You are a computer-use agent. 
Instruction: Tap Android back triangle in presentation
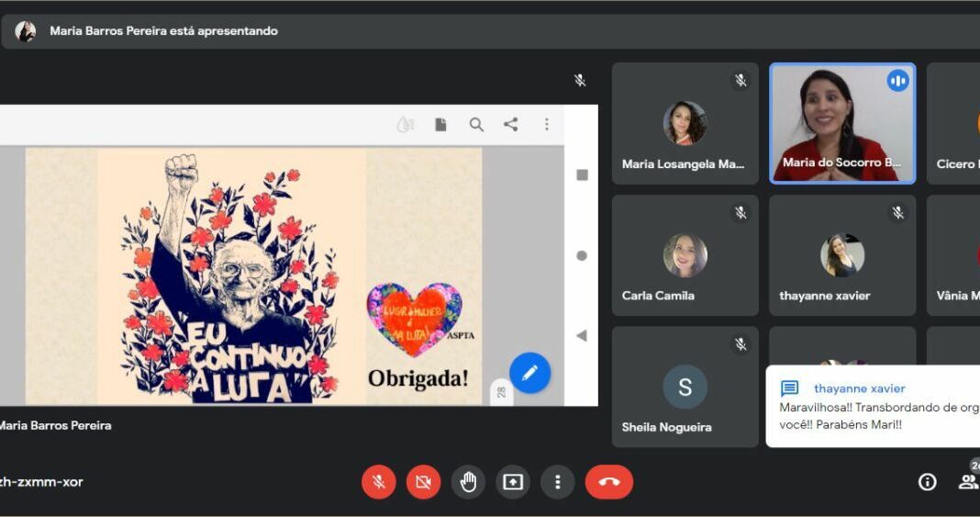point(581,336)
